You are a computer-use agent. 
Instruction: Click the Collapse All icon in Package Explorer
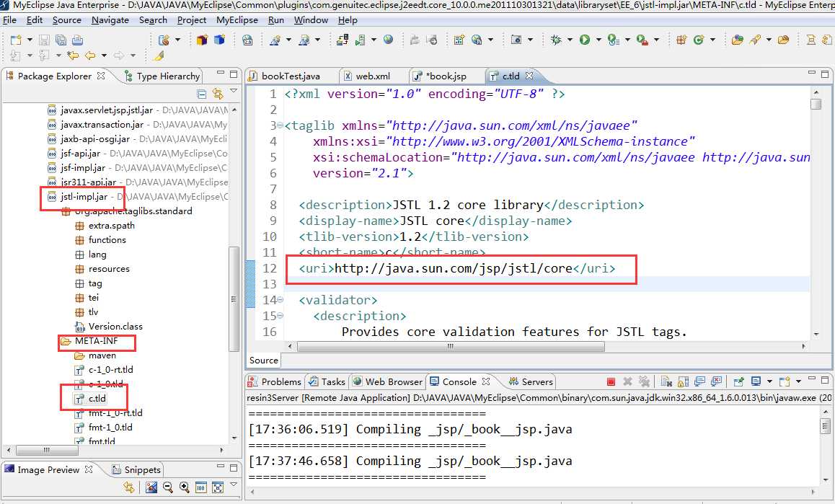[201, 94]
